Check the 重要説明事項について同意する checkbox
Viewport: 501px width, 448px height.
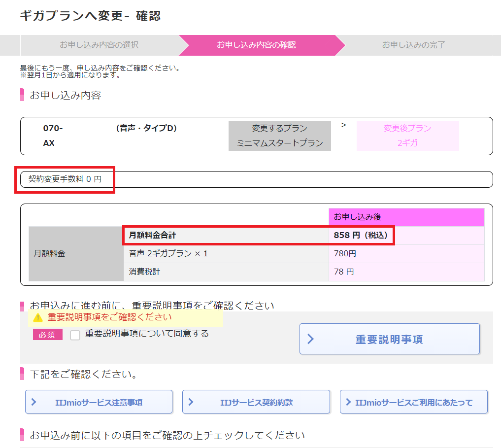click(75, 335)
